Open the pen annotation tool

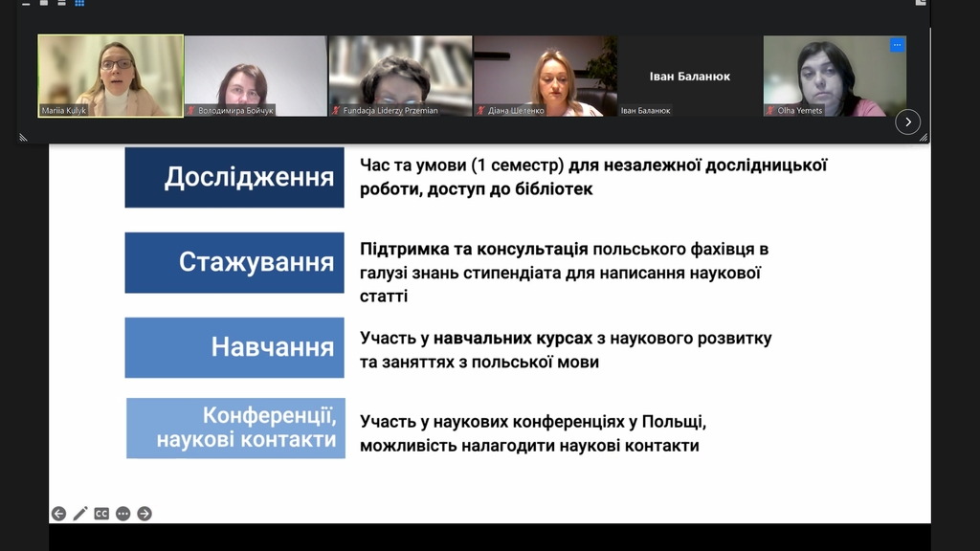coord(80,514)
